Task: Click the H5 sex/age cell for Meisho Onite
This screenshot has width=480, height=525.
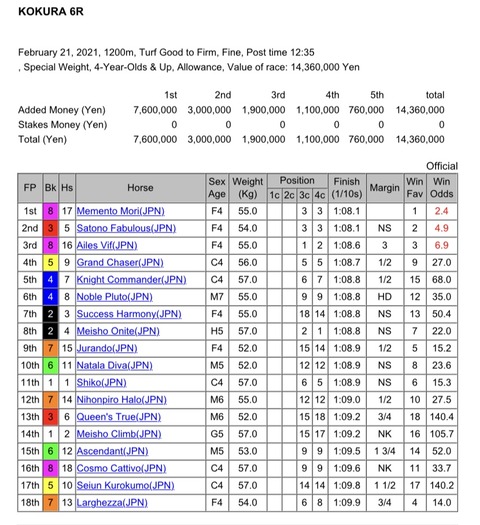Action: (x=217, y=331)
